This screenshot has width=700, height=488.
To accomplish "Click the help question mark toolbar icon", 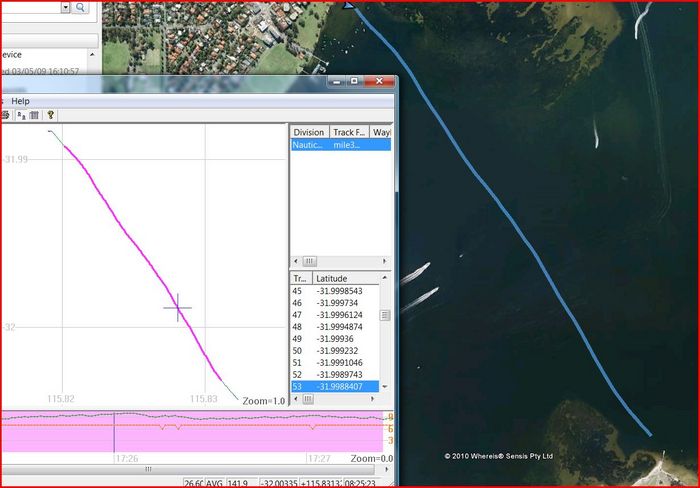I will [50, 116].
